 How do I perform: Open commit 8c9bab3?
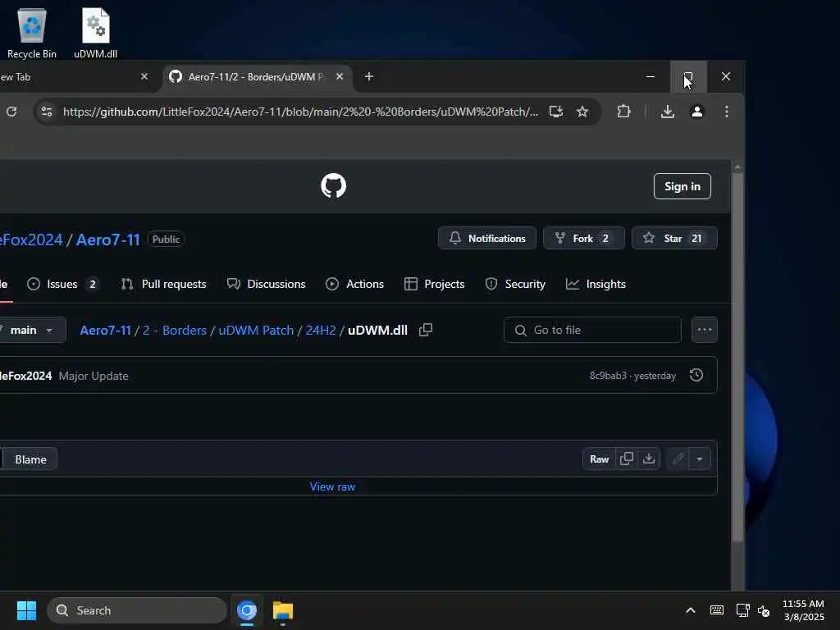[x=608, y=376]
